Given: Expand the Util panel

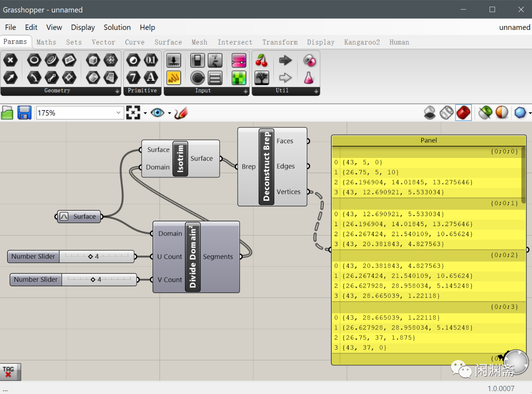Looking at the screenshot, I should point(316,91).
